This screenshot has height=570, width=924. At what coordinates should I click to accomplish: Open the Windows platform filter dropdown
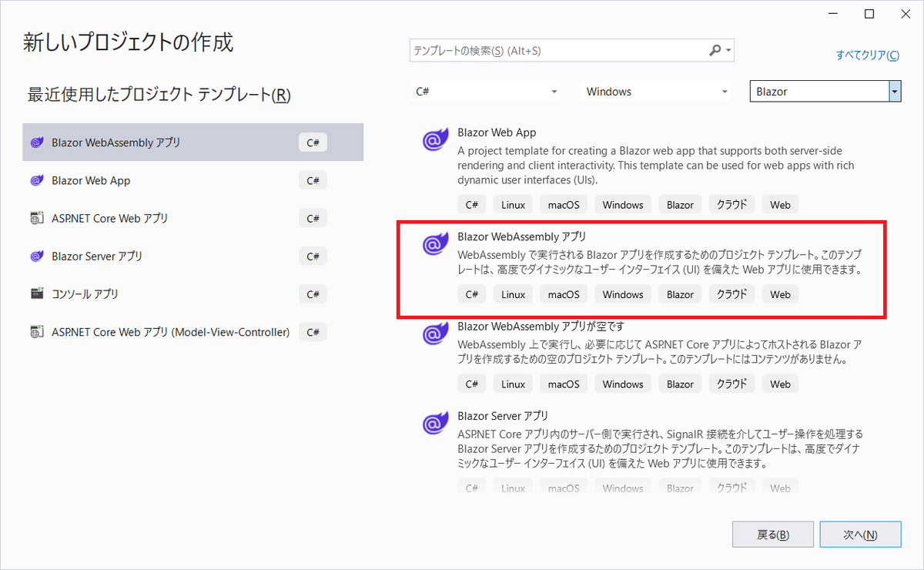click(x=656, y=91)
